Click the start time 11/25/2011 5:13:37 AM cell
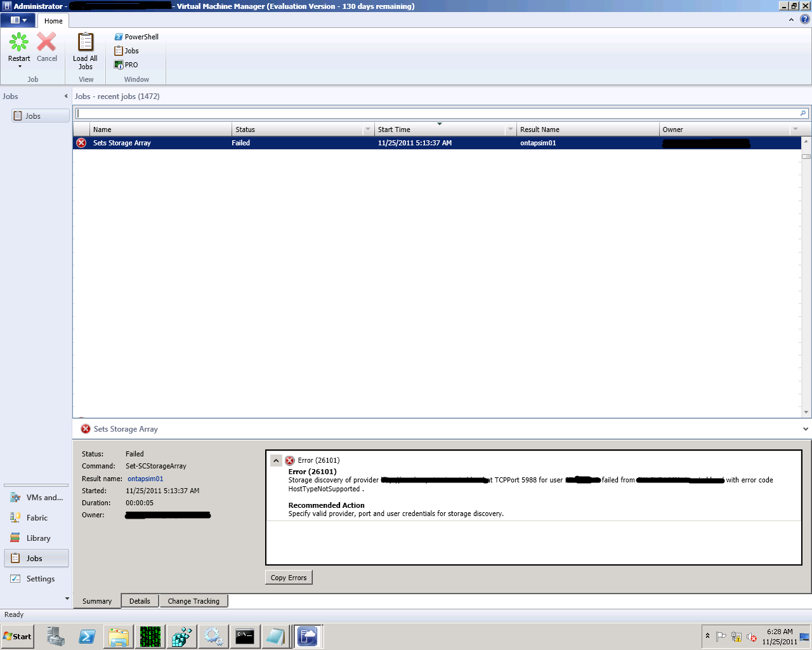This screenshot has height=650, width=812. pos(415,143)
